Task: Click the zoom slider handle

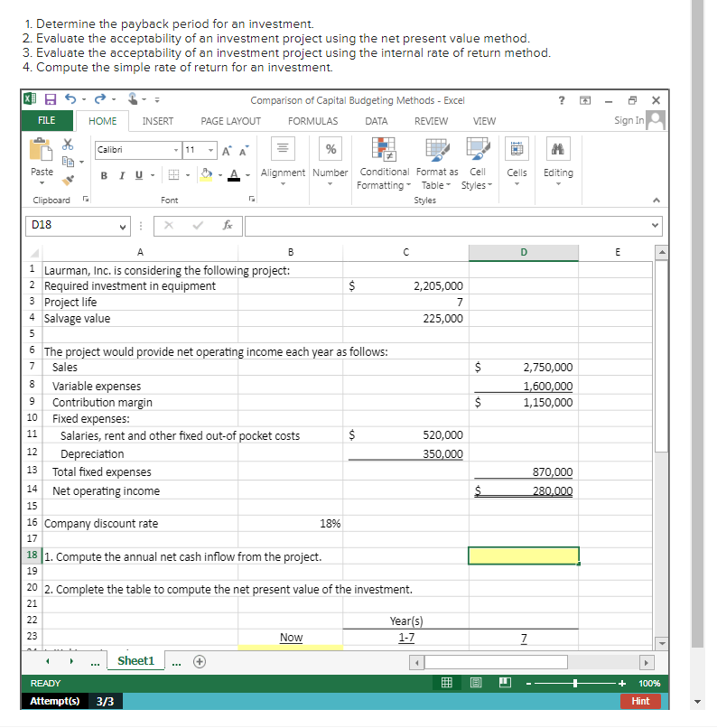Action: 575,683
